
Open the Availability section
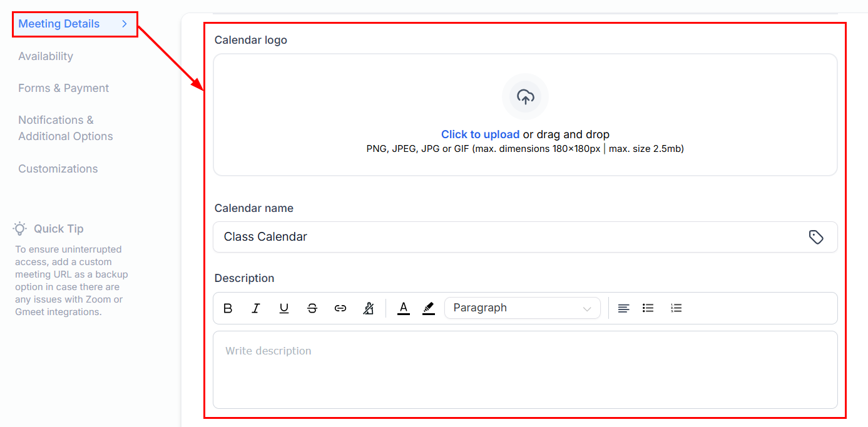coord(46,56)
